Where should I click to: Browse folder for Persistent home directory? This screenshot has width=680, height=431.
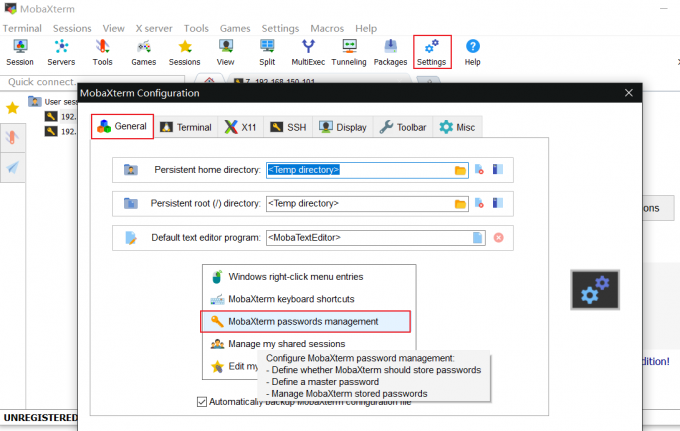[x=461, y=170]
